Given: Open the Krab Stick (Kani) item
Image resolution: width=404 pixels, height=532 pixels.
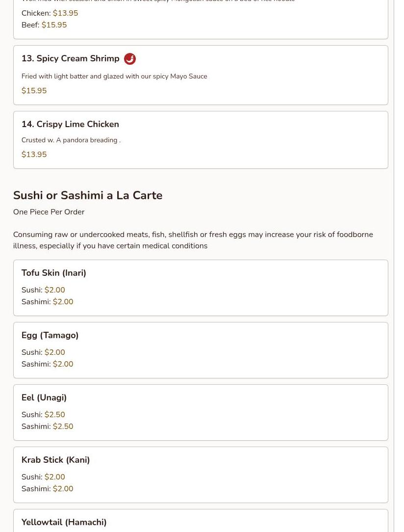Looking at the screenshot, I should point(55,460).
